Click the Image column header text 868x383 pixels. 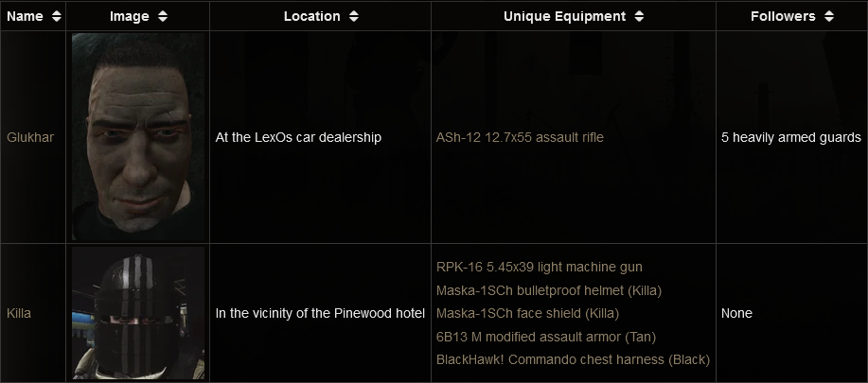pyautogui.click(x=130, y=16)
